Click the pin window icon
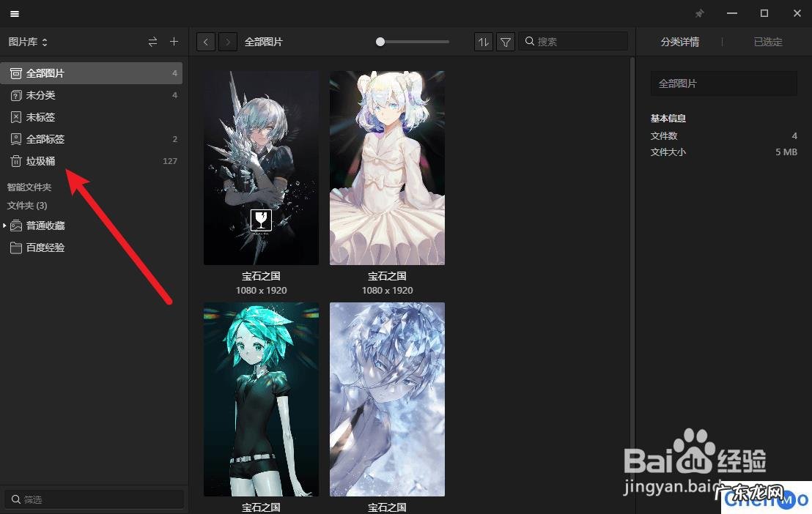 point(699,14)
